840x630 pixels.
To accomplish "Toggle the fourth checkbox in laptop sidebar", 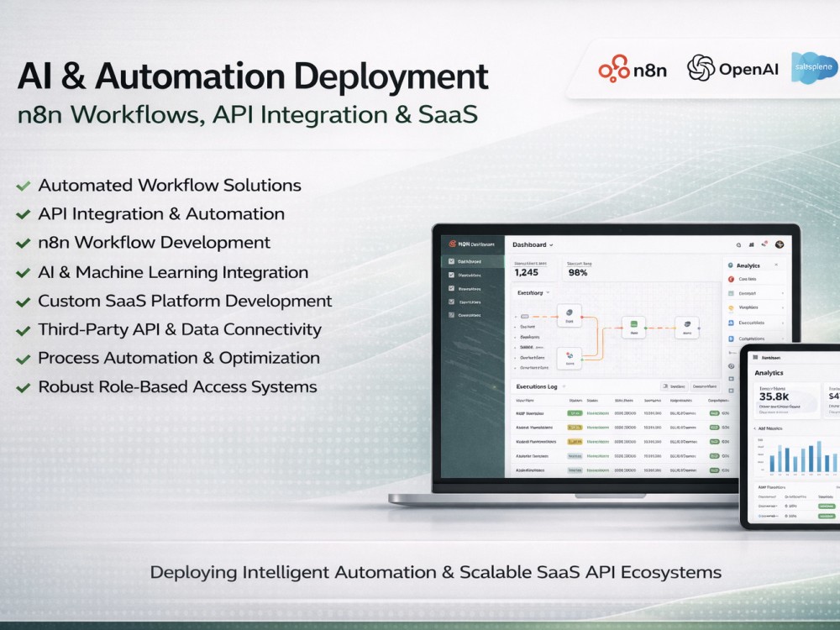I will click(452, 302).
